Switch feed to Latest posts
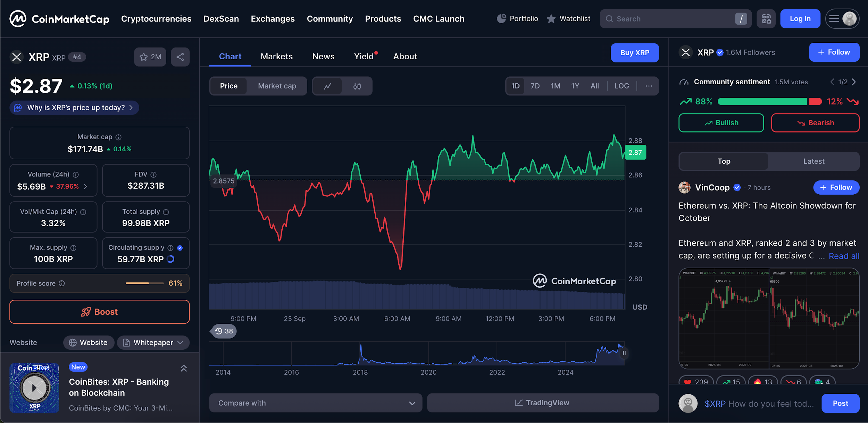868x423 pixels. tap(813, 161)
